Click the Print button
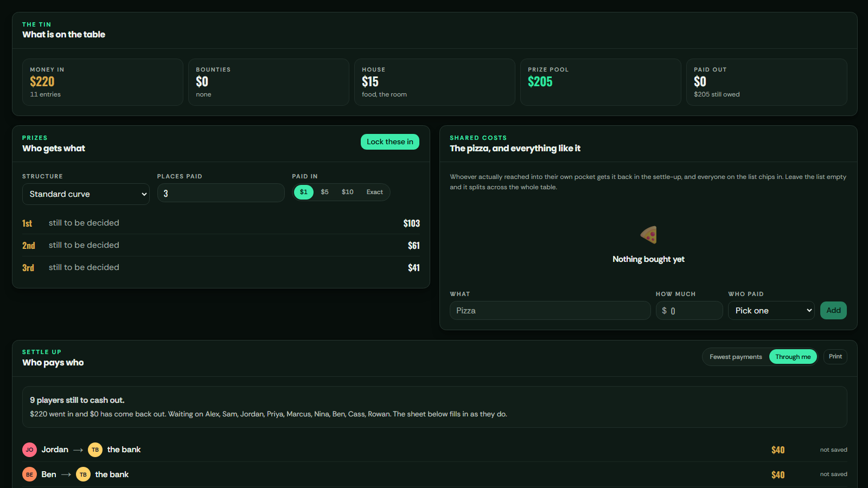The width and height of the screenshot is (868, 488). pyautogui.click(x=835, y=356)
